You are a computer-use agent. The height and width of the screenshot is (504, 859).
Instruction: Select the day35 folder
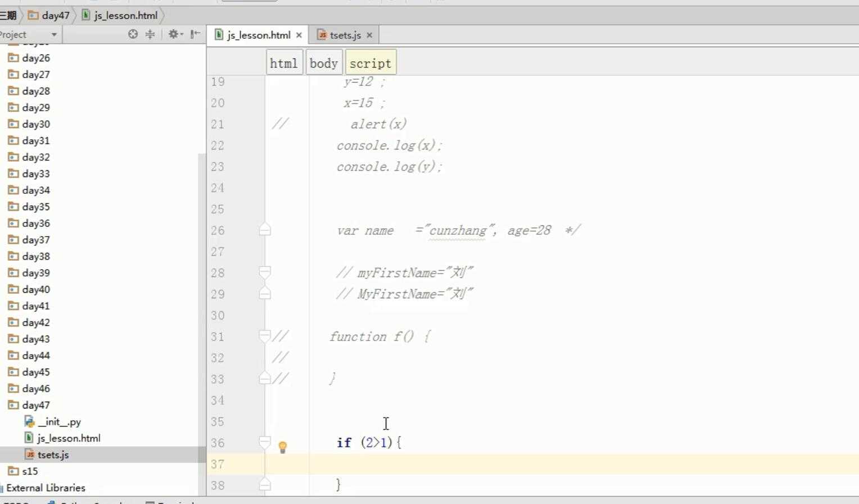tap(36, 207)
